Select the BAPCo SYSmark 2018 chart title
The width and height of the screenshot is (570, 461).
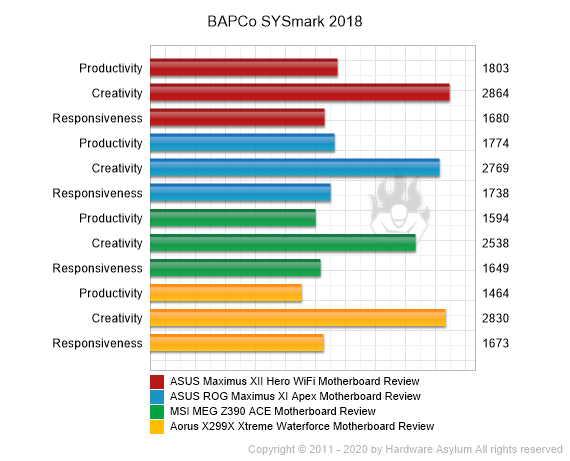pyautogui.click(x=285, y=21)
